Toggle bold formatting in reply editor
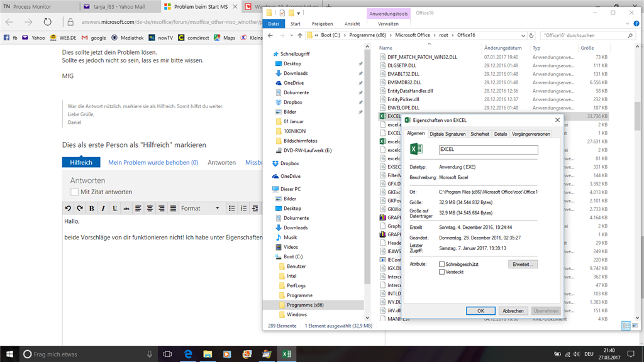 point(92,209)
